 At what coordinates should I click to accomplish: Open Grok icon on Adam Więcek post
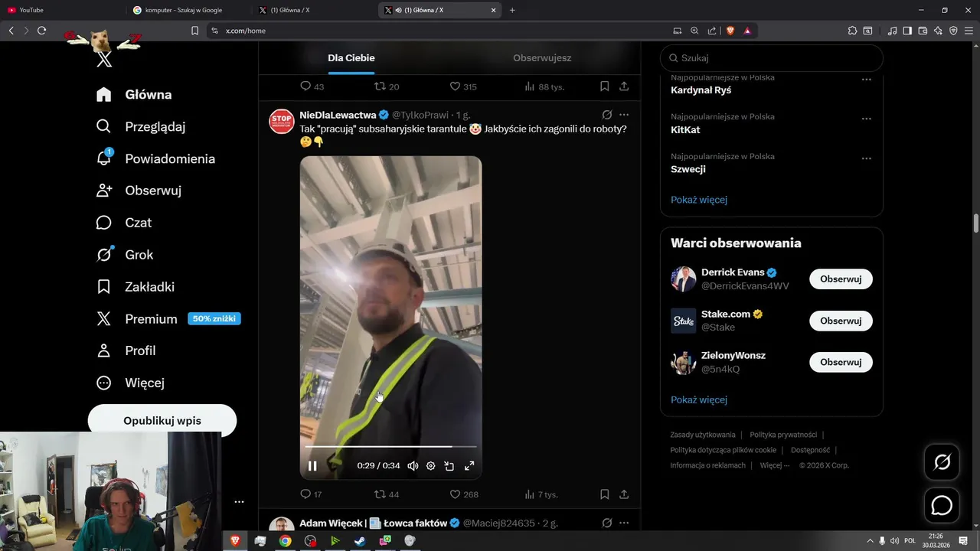pyautogui.click(x=606, y=523)
